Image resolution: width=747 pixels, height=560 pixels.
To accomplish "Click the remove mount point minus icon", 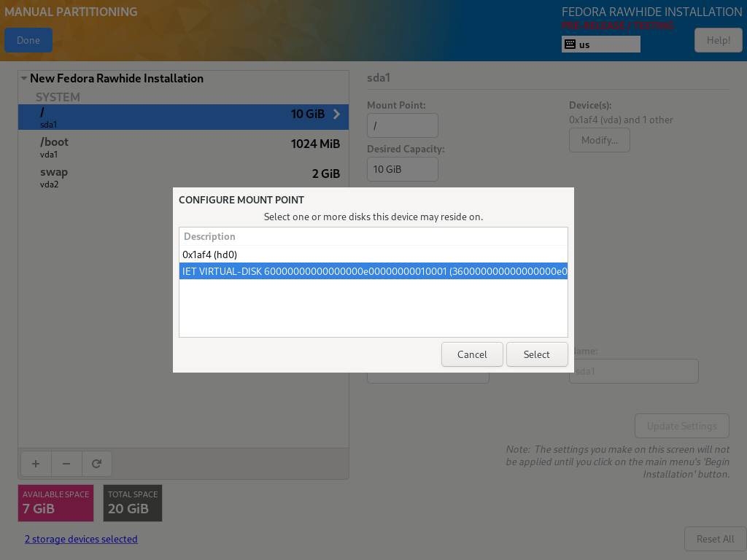I will 66,464.
